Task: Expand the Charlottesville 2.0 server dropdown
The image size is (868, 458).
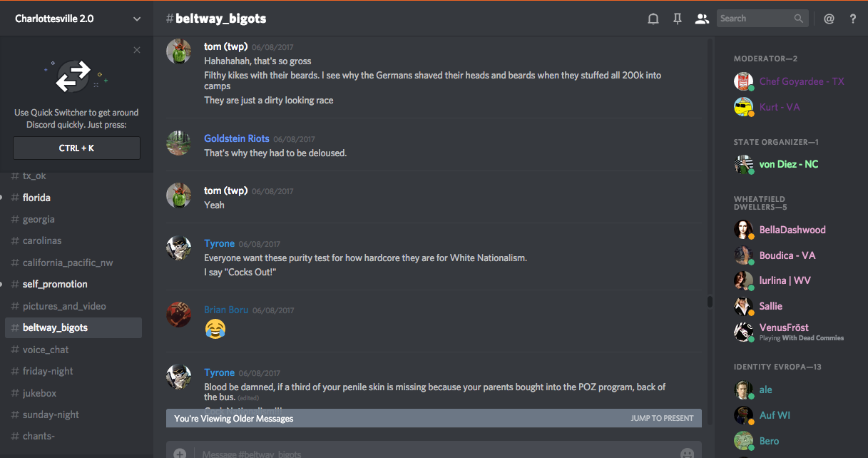Action: coord(137,19)
